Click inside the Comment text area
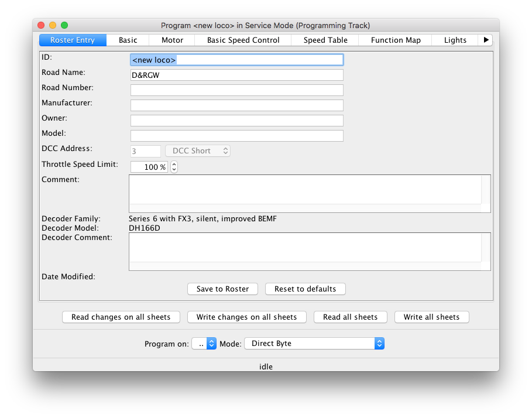 (304, 190)
